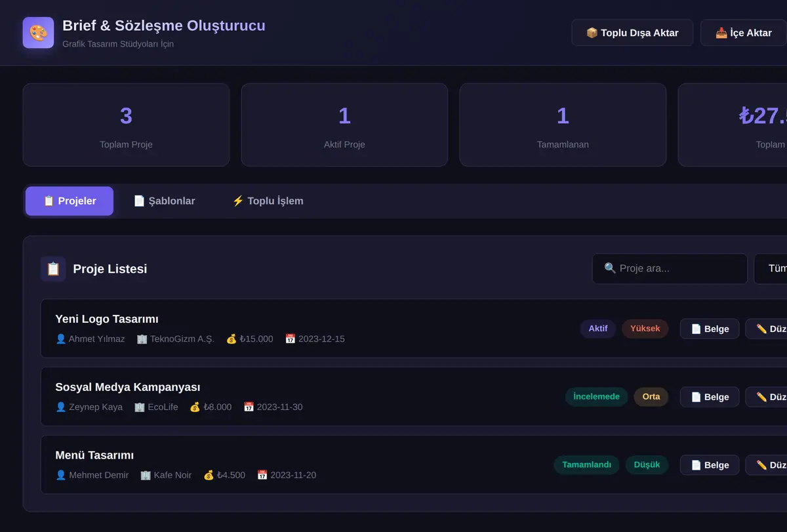Select the Menü Tasarımı project title
This screenshot has width=787, height=532.
[94, 456]
